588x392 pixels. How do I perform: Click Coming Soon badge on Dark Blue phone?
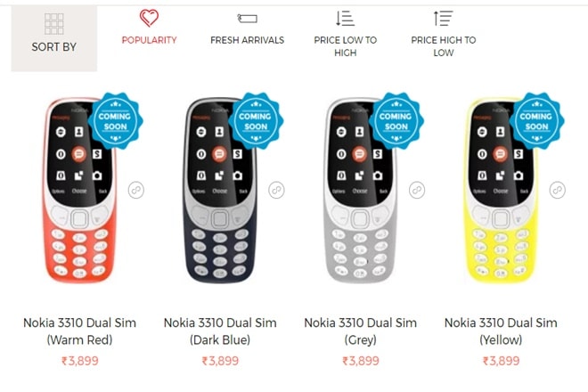coord(256,121)
